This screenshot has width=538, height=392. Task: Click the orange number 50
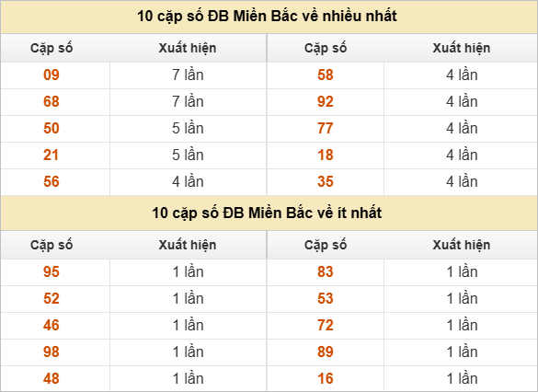coord(52,129)
